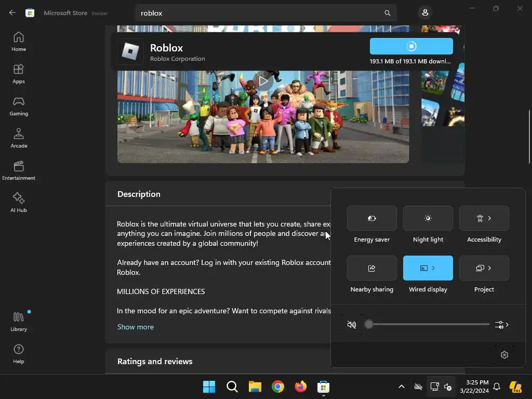Toggle Energy saver quick setting
The width and height of the screenshot is (532, 399).
(x=372, y=218)
